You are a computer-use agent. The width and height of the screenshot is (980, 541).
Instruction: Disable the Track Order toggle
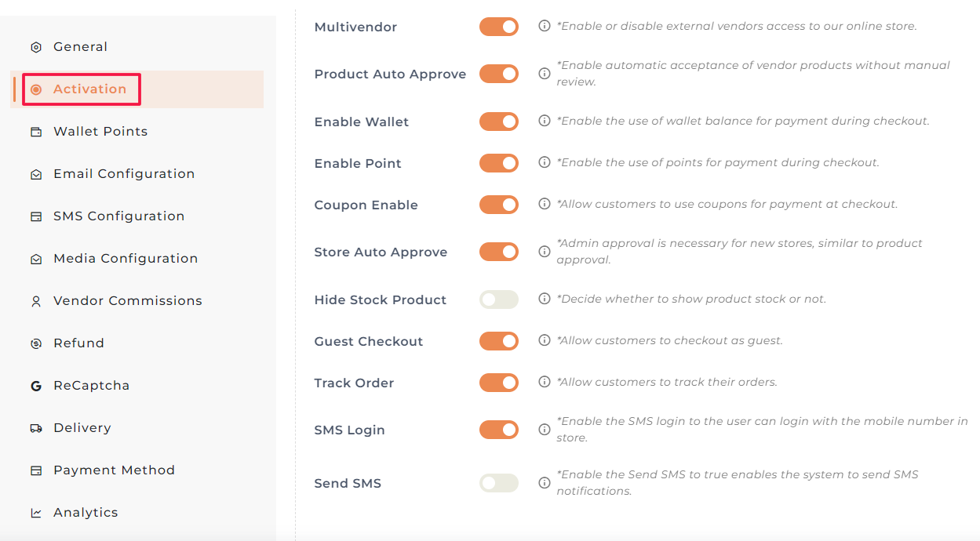point(499,383)
